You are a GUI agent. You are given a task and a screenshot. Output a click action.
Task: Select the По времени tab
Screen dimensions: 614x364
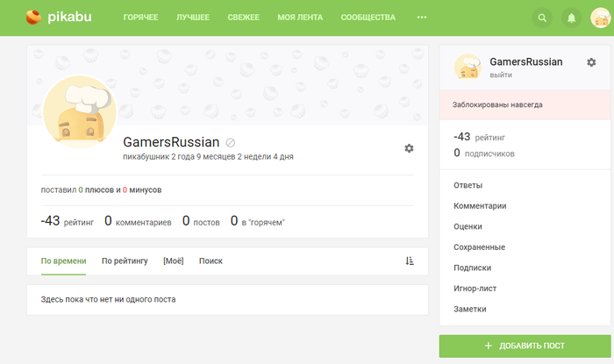coord(63,261)
